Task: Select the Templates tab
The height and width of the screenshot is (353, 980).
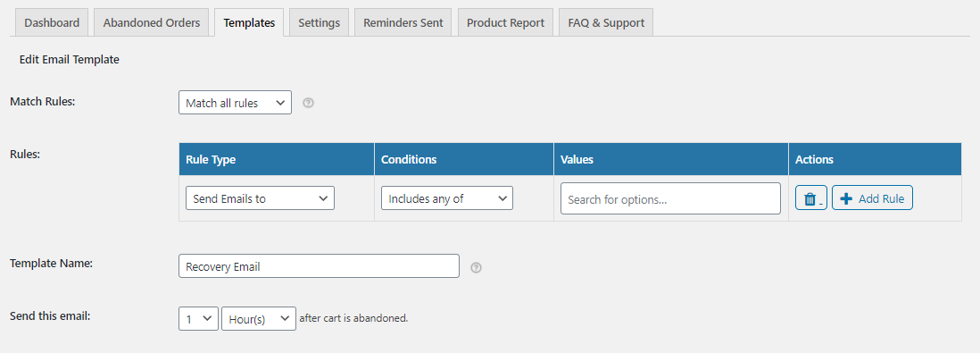Action: coord(249,22)
